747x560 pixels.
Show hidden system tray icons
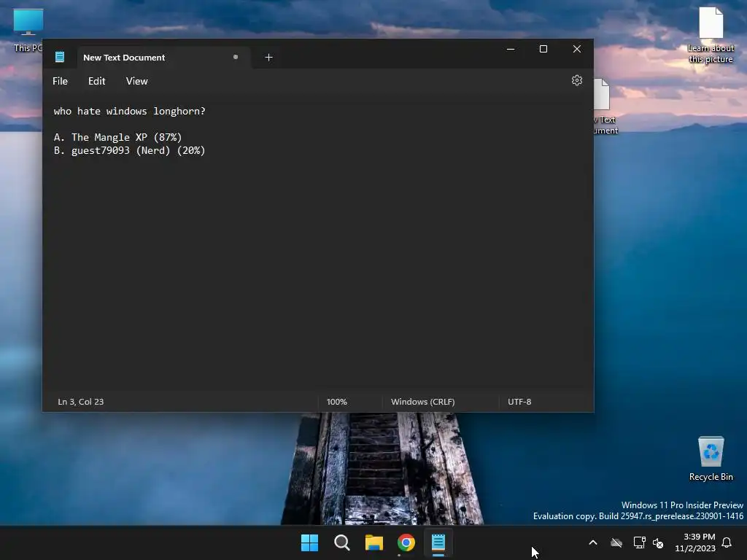click(x=593, y=542)
